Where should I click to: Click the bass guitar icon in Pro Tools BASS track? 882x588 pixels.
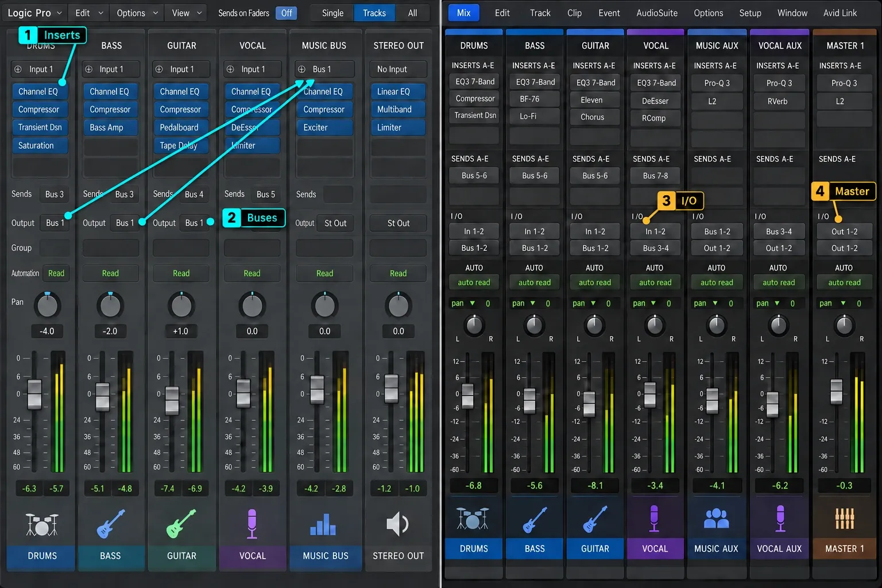click(x=535, y=519)
